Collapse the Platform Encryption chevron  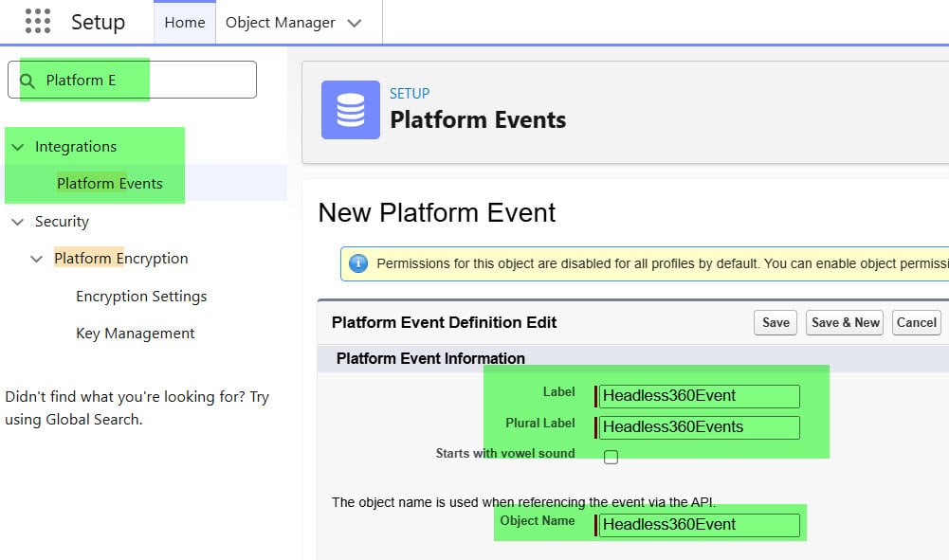click(x=36, y=259)
